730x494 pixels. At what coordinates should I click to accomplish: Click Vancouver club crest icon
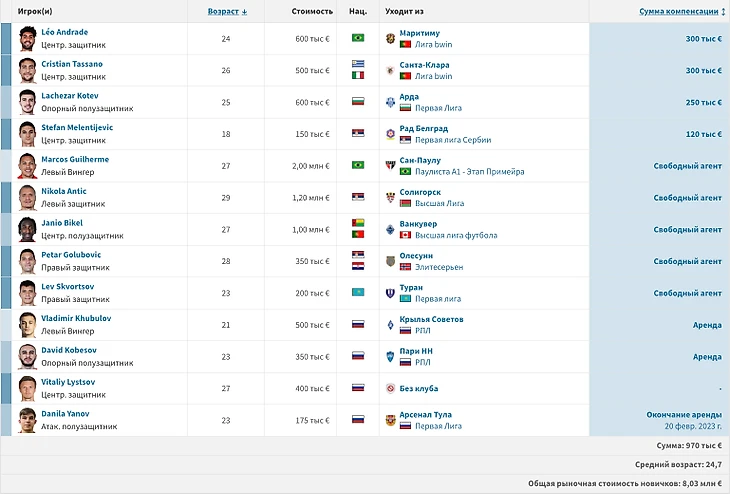click(391, 230)
